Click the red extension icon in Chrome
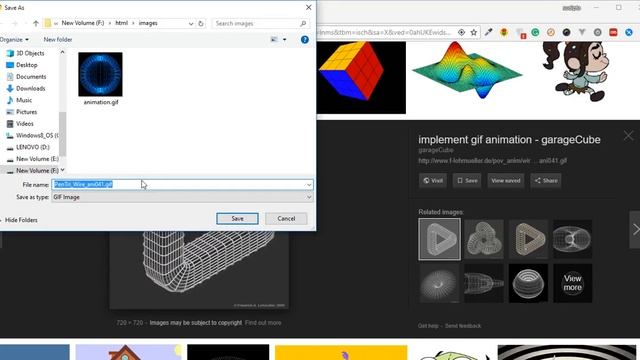 point(613,32)
